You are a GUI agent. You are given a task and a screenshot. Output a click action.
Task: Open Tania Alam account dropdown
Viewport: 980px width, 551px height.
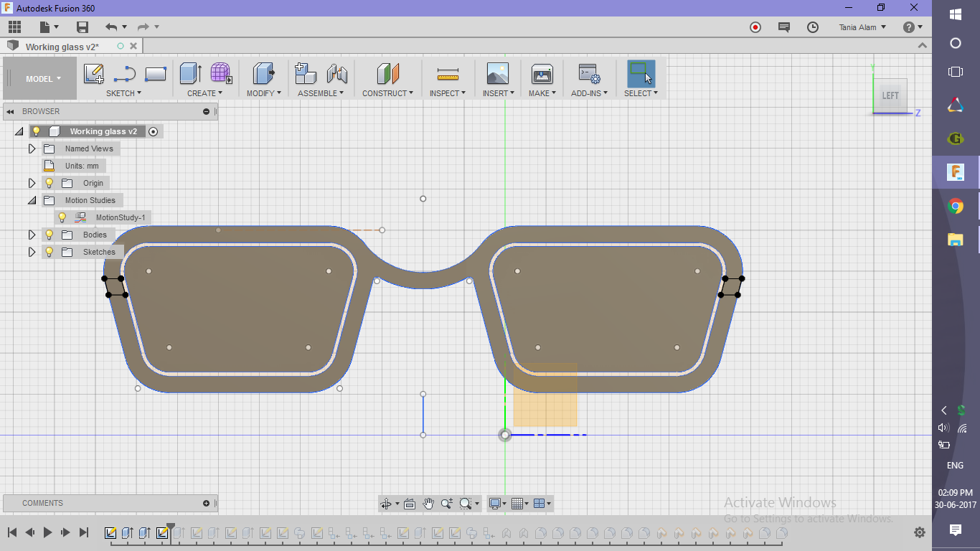coord(862,27)
